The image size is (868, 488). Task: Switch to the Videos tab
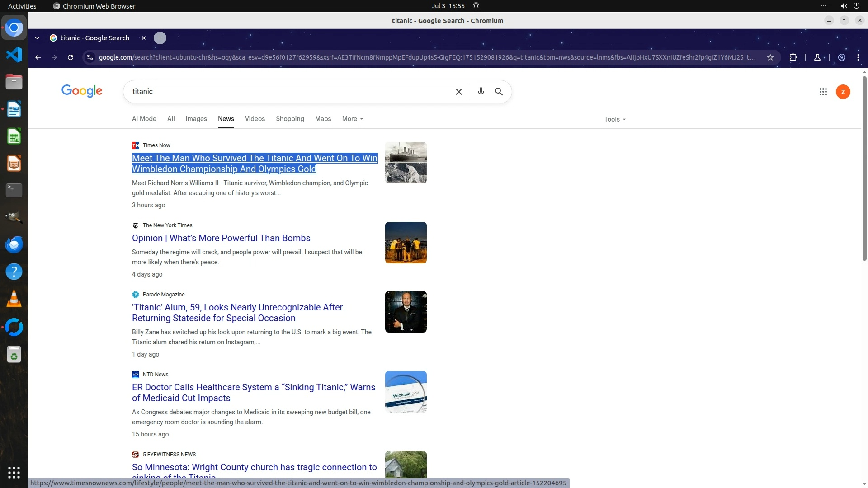255,119
